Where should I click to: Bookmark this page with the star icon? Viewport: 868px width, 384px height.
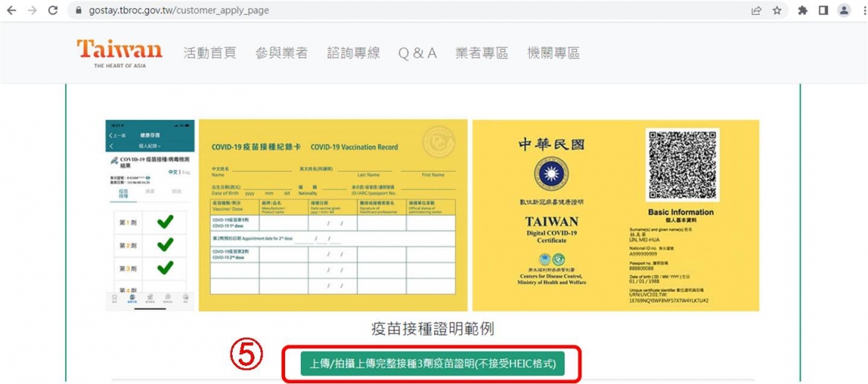(x=777, y=10)
